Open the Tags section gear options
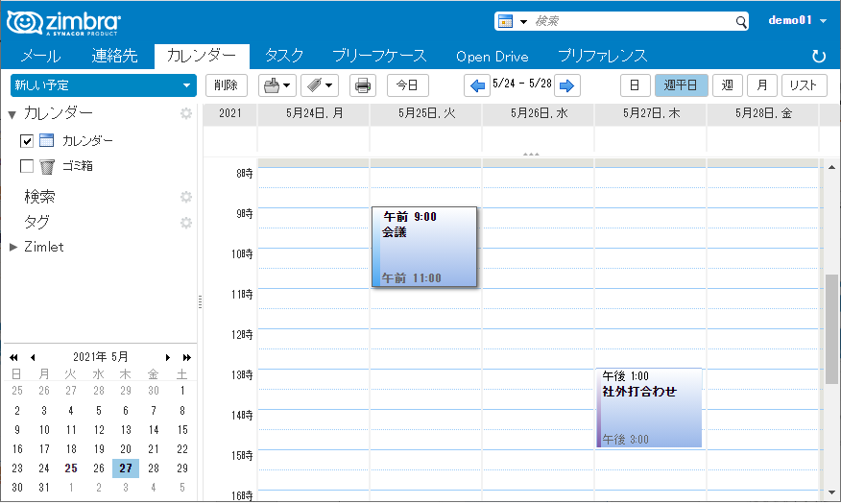Viewport: 841px width, 504px height. click(x=186, y=223)
